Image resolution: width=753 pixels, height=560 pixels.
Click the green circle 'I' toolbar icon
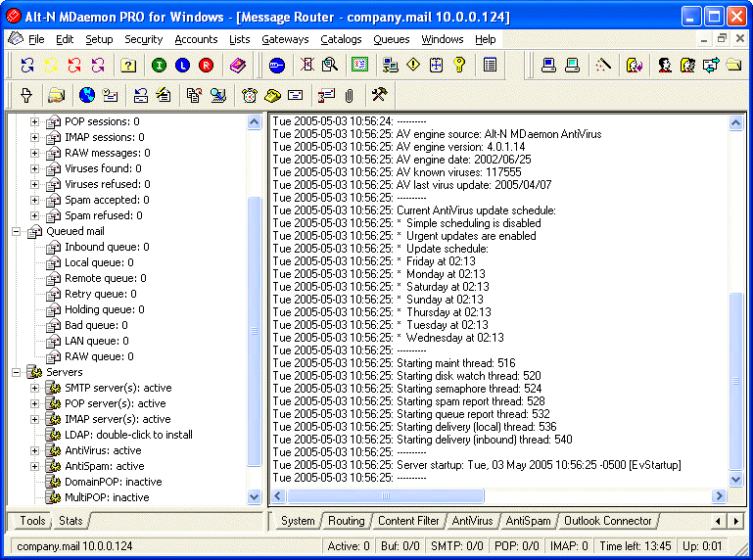pos(159,66)
